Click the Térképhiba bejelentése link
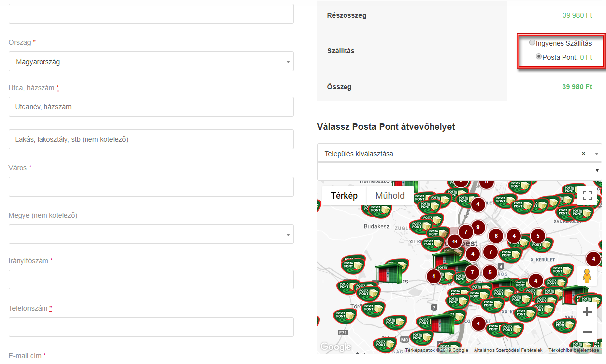 [573, 350]
